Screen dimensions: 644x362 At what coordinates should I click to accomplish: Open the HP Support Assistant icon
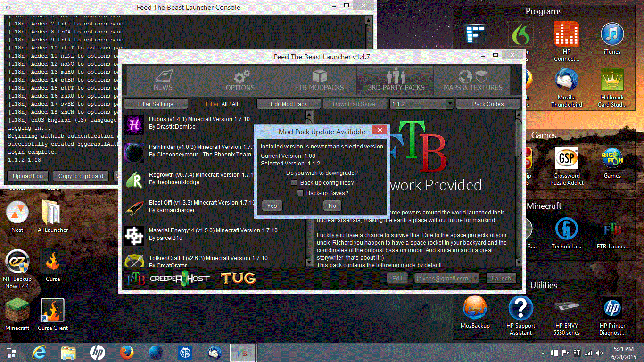pyautogui.click(x=520, y=315)
